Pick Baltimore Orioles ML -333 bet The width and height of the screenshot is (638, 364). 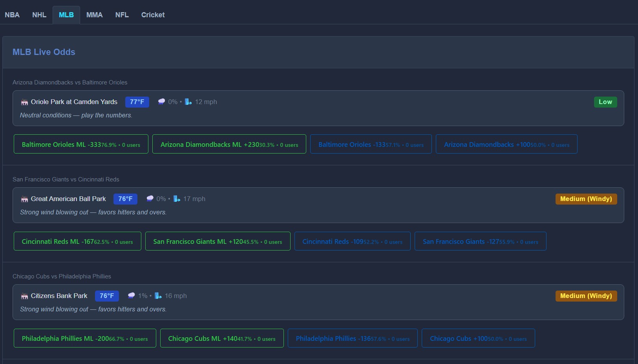pyautogui.click(x=81, y=144)
